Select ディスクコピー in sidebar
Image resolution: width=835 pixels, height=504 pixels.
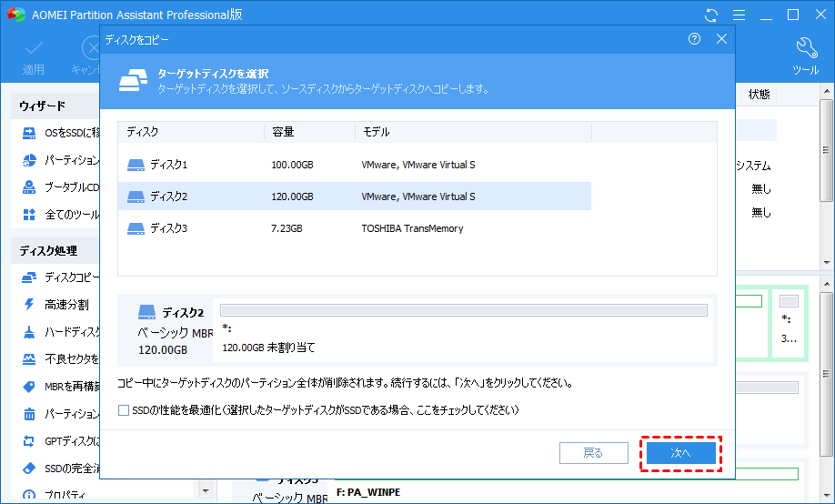pyautogui.click(x=60, y=277)
